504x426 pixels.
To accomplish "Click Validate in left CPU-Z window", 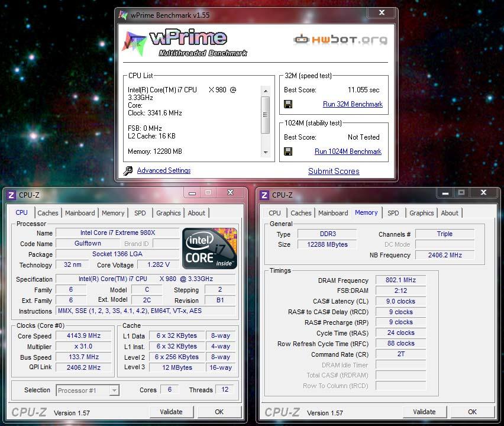I will click(172, 412).
